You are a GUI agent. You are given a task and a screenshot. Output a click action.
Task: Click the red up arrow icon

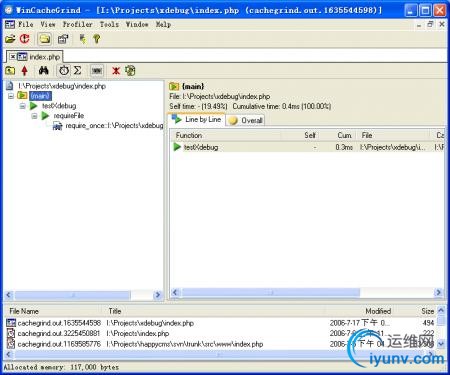click(x=24, y=71)
